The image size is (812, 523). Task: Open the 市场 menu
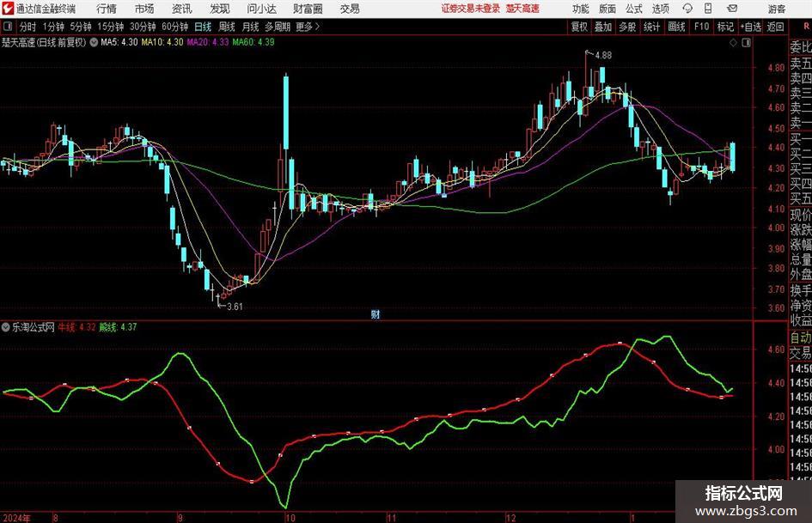pos(144,9)
